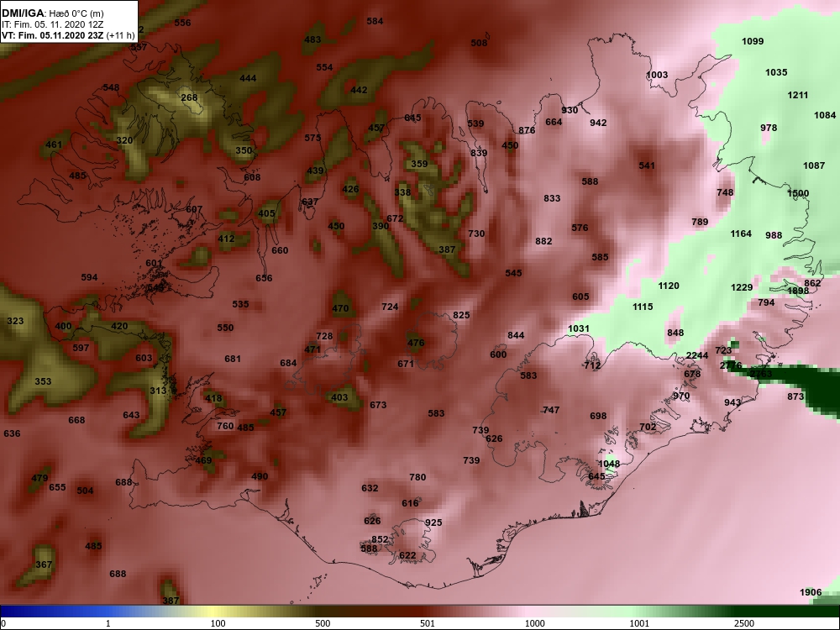The image size is (840, 630).
Task: Click the map value '1229'
Action: click(x=742, y=287)
